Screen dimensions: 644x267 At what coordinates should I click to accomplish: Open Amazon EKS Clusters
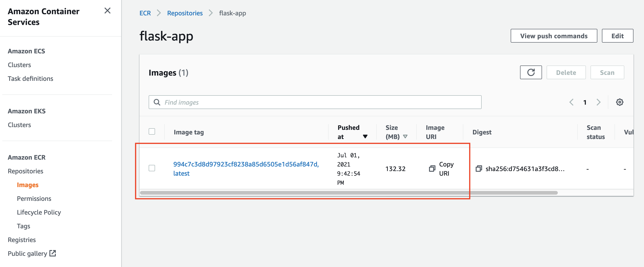[19, 125]
